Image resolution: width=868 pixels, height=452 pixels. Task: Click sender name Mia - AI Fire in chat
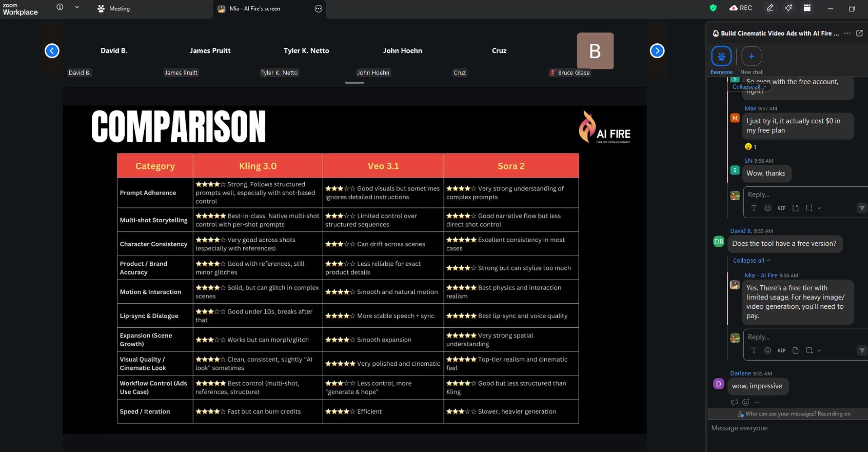tap(761, 275)
